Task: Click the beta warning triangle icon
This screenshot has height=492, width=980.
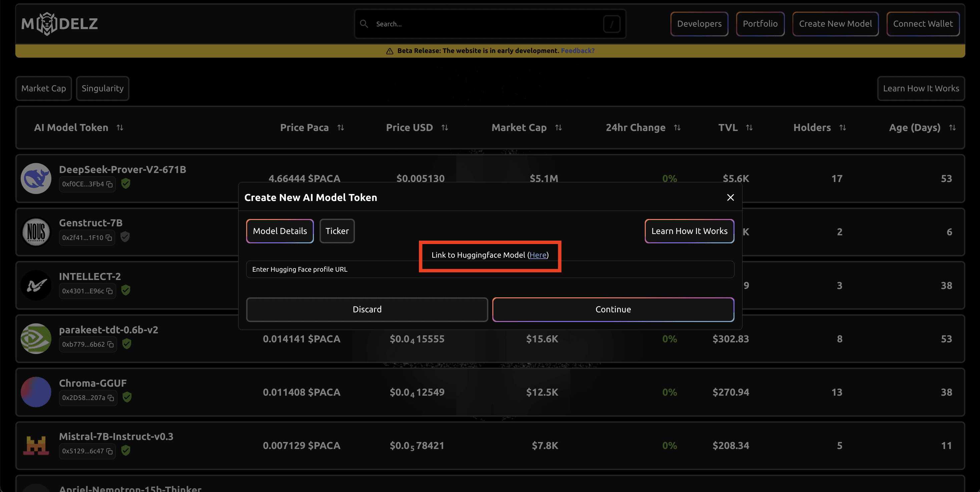Action: [390, 51]
